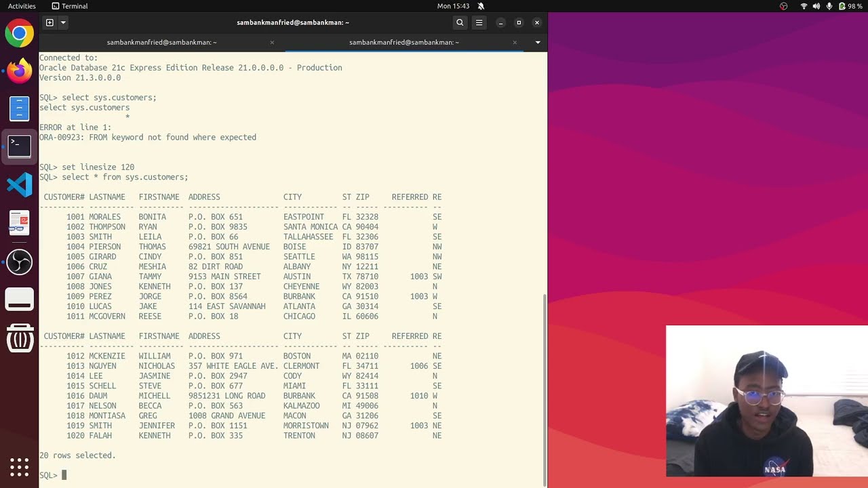Screen dimensions: 868x488
Task: Show Applications grid button
Action: click(19, 467)
